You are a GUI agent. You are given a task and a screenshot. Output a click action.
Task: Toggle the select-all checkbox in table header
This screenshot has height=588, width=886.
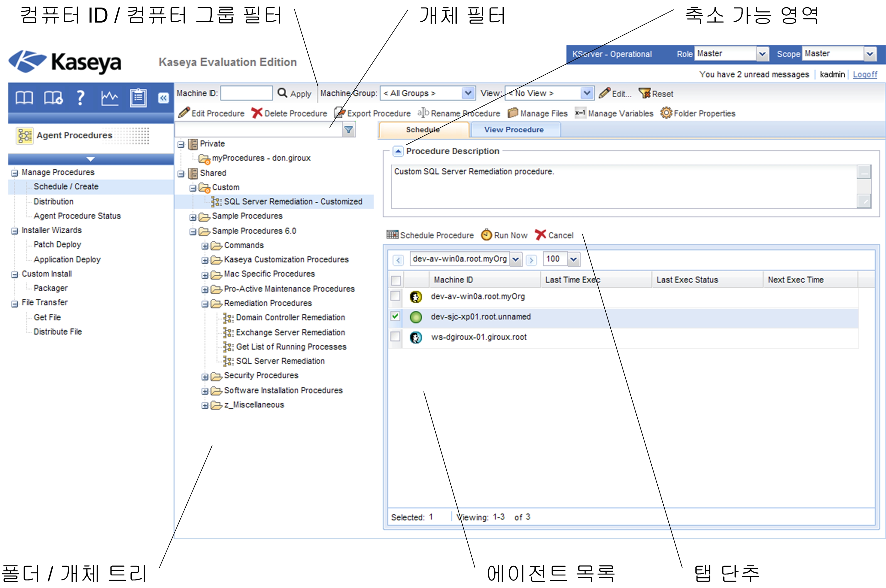pos(395,280)
